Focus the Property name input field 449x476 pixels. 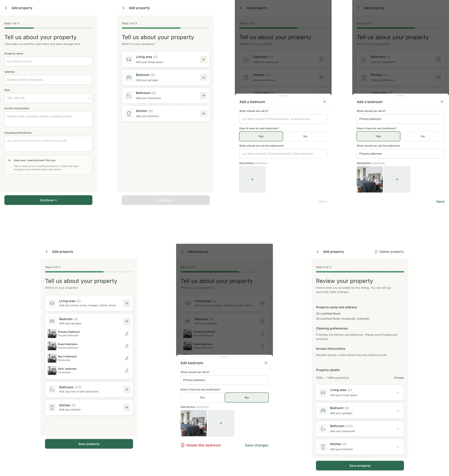tap(48, 62)
